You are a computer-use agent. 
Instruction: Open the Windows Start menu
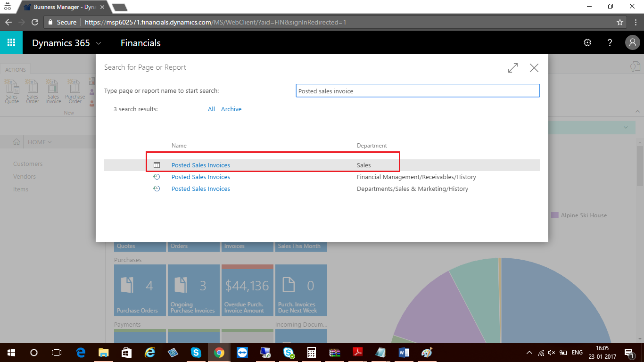(x=11, y=353)
